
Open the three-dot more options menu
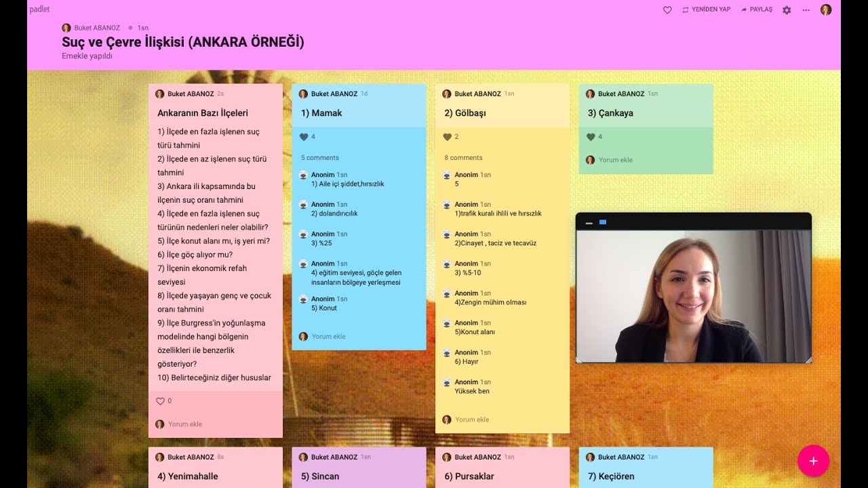point(806,10)
